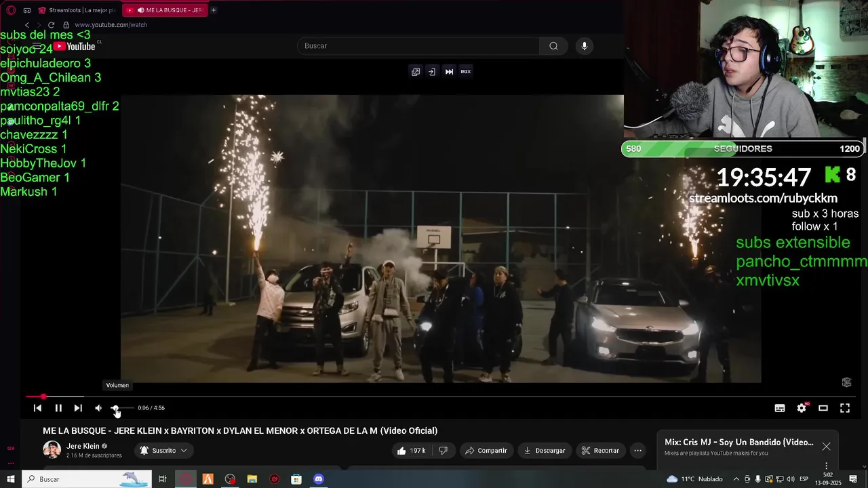Open Opera sidebar three-dots setup
868x488 pixels.
11,464
